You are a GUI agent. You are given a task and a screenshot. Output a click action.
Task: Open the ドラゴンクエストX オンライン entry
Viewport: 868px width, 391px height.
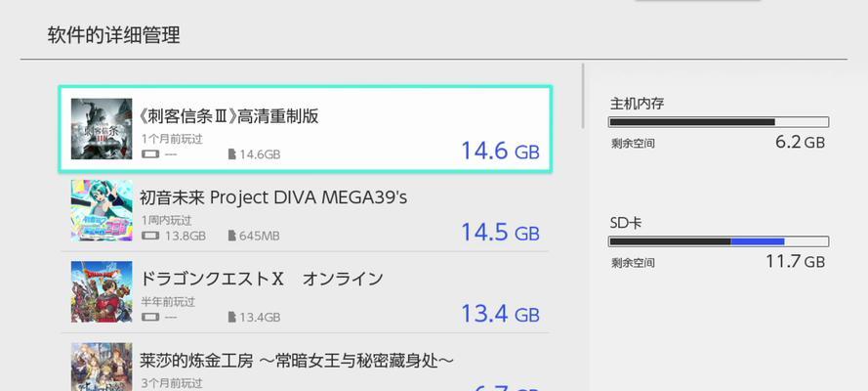coord(305,292)
